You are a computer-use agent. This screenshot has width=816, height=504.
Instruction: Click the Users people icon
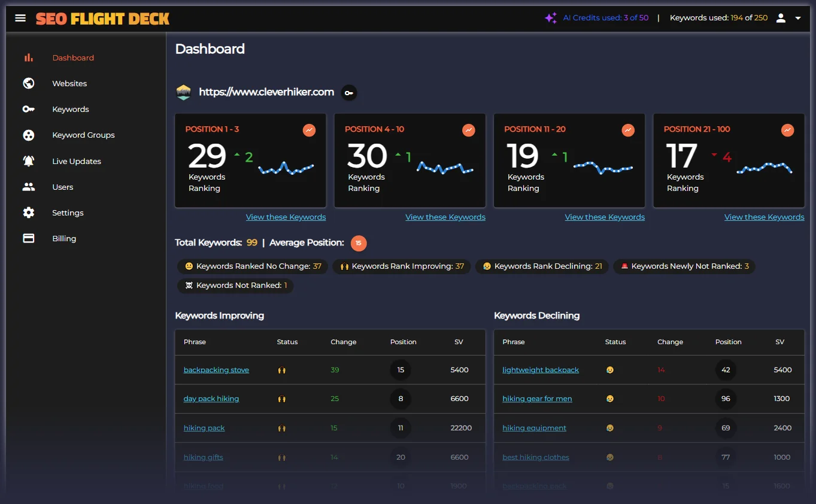tap(28, 187)
